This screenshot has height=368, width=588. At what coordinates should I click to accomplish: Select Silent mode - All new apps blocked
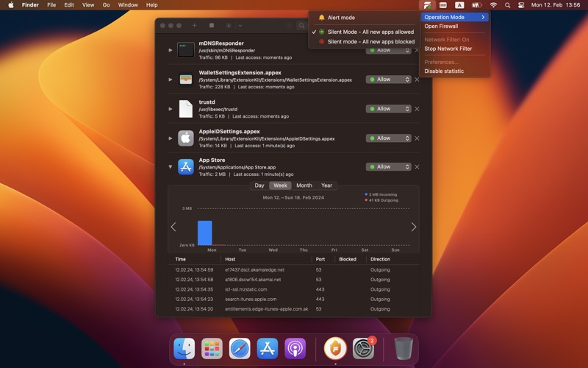point(364,42)
